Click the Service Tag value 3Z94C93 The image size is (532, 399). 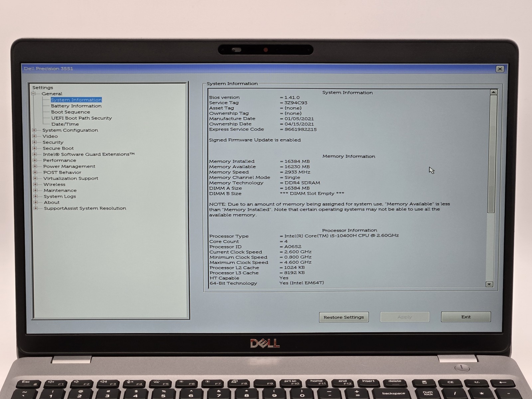tap(296, 103)
